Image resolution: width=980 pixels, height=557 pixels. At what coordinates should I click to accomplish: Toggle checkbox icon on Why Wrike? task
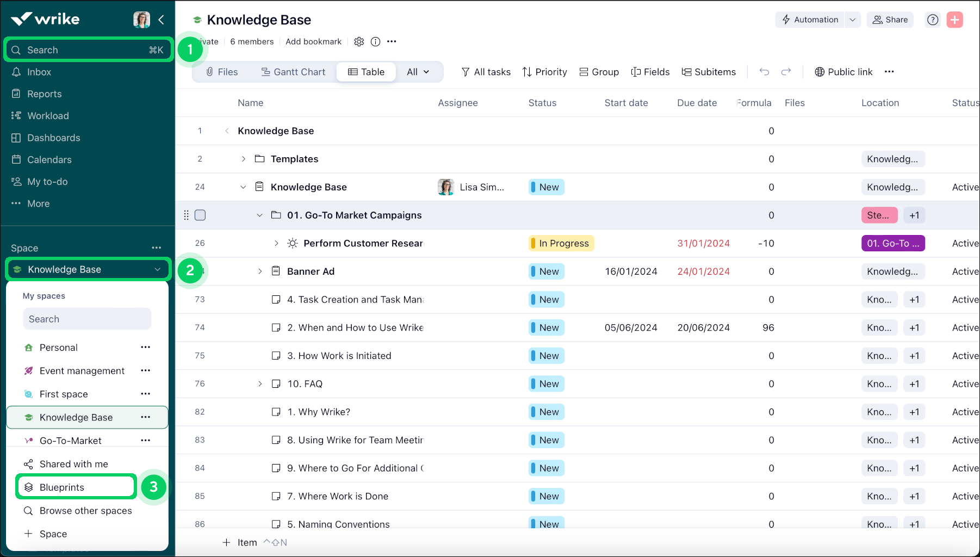[276, 412]
